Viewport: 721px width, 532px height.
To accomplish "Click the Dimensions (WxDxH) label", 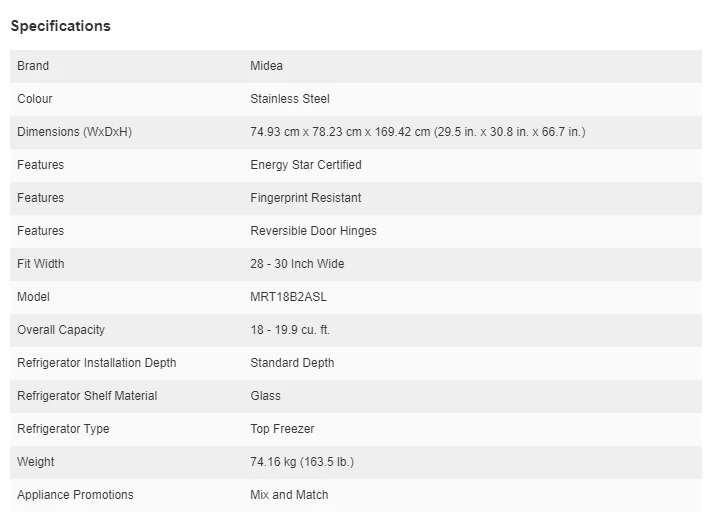I will (x=74, y=132).
